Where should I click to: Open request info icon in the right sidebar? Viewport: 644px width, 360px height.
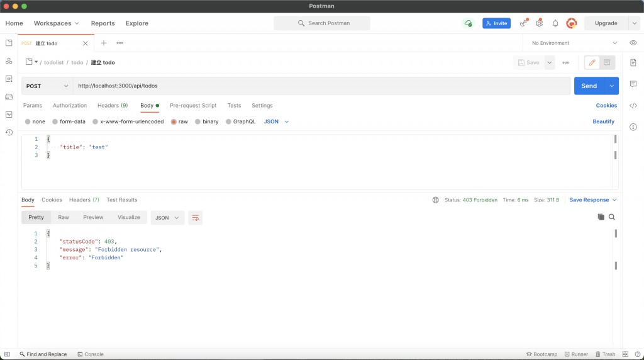[633, 127]
